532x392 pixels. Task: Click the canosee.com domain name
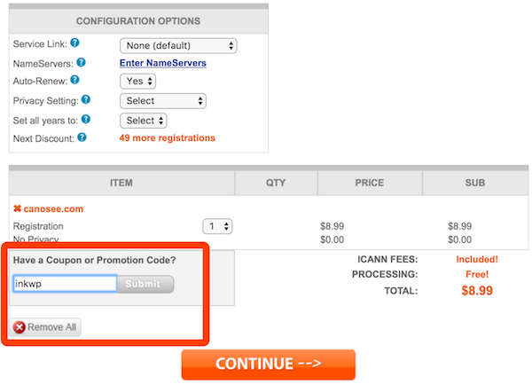53,209
